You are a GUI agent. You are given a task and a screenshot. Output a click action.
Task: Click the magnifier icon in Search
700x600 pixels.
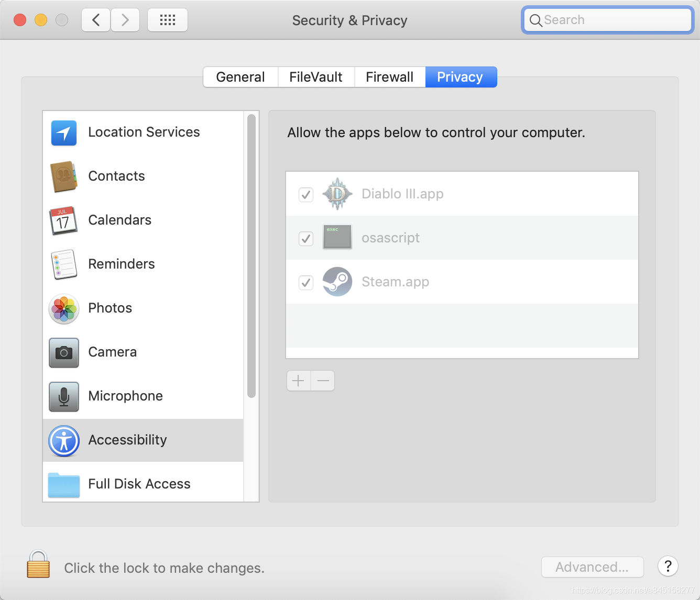click(535, 20)
